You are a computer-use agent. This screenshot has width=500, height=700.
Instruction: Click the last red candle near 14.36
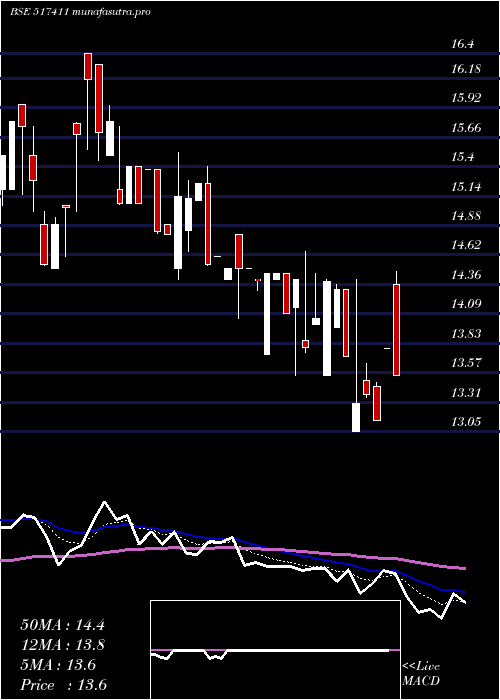396,329
